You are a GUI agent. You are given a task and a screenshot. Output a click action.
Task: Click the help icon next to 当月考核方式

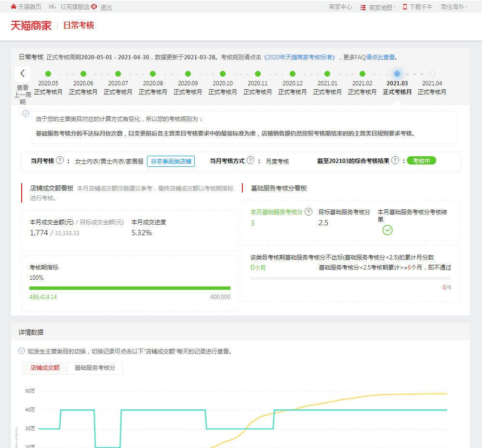click(x=251, y=160)
